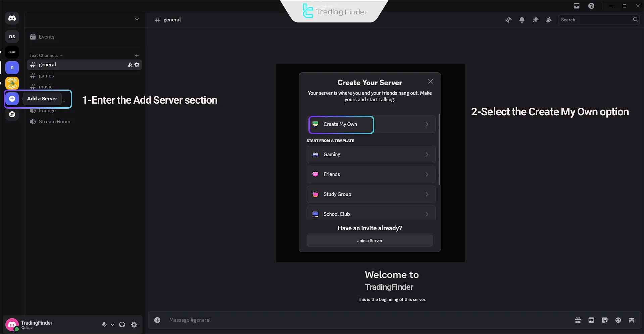Image resolution: width=644 pixels, height=334 pixels.
Task: Toggle the member list icon
Action: click(549, 20)
